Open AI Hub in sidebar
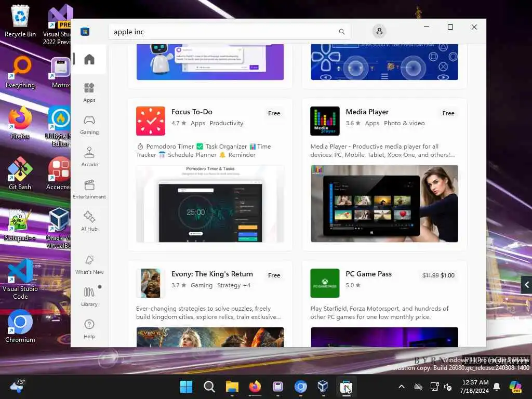This screenshot has height=399, width=532. [x=89, y=221]
